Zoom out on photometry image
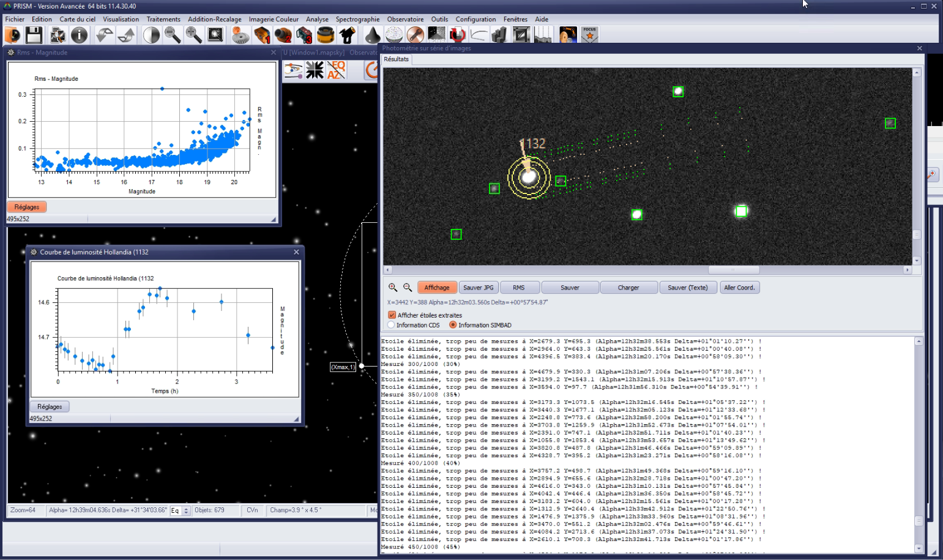The image size is (943, 560). click(x=408, y=288)
